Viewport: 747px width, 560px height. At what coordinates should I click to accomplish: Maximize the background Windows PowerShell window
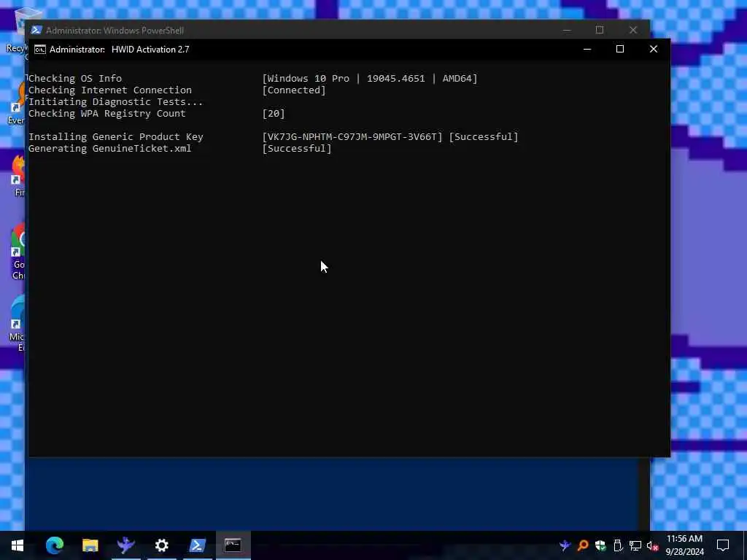click(600, 30)
